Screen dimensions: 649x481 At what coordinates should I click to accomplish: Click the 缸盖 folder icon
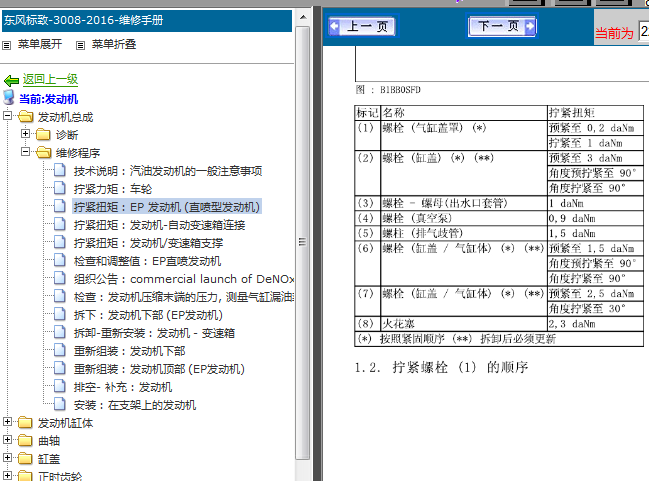[x=25, y=459]
